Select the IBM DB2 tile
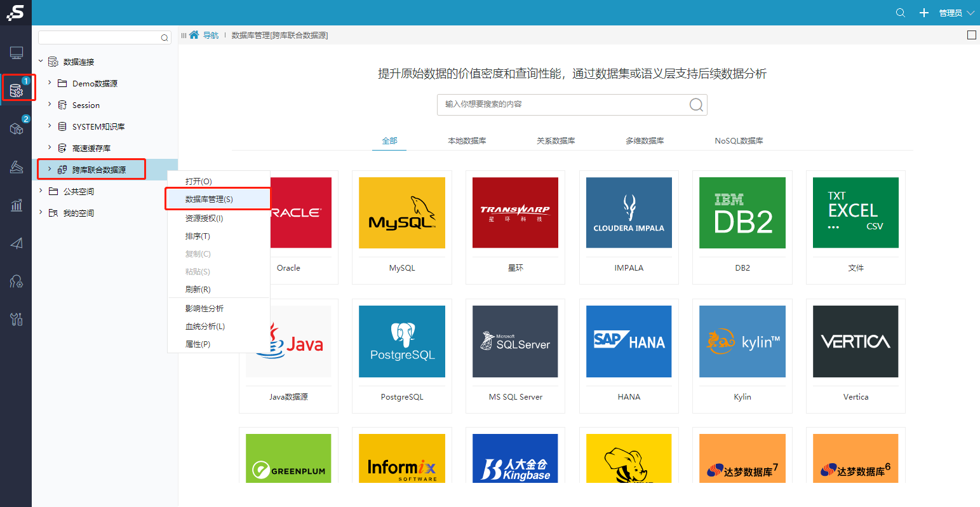Screen dimensions: 980x507 click(742, 227)
